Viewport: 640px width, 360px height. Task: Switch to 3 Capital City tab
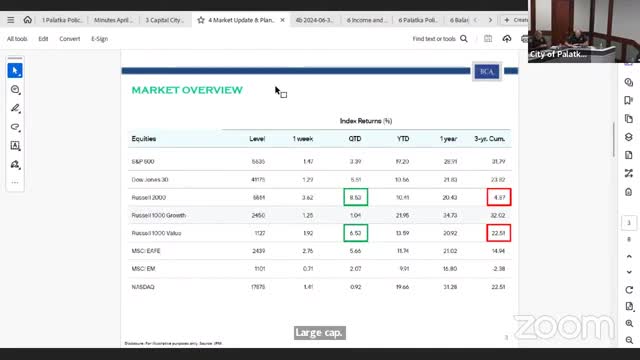click(x=164, y=20)
